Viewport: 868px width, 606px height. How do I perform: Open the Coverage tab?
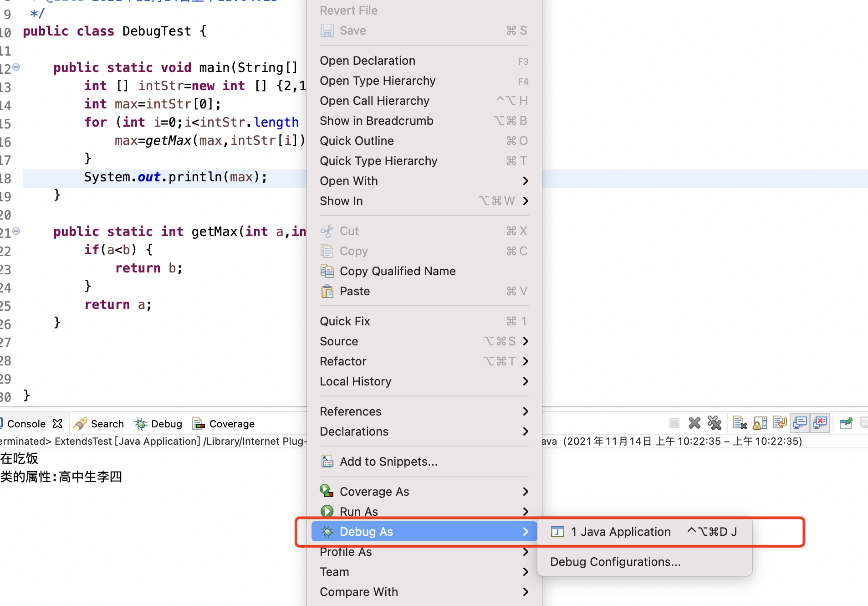[224, 424]
